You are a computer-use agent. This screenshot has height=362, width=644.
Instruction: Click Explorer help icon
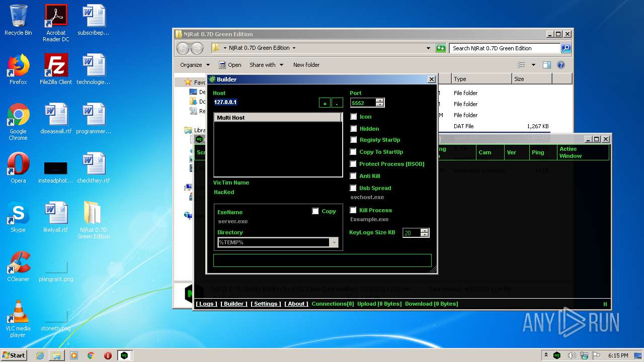click(561, 65)
